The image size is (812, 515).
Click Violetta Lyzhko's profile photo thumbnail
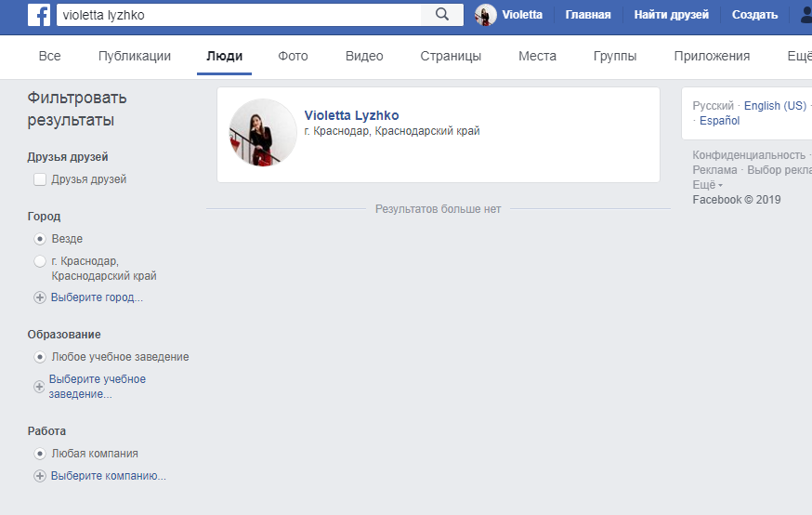point(263,133)
